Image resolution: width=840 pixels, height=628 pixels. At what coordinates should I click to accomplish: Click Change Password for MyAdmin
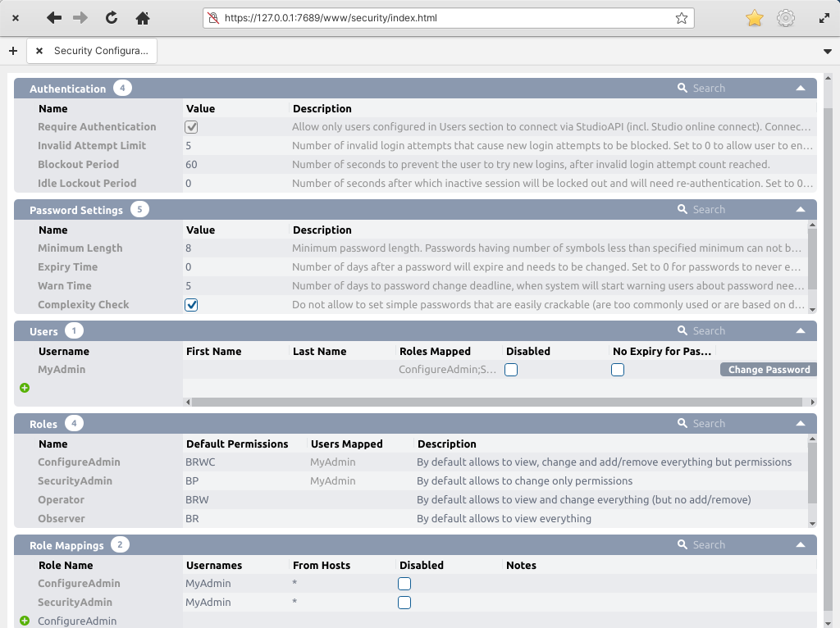pos(769,370)
